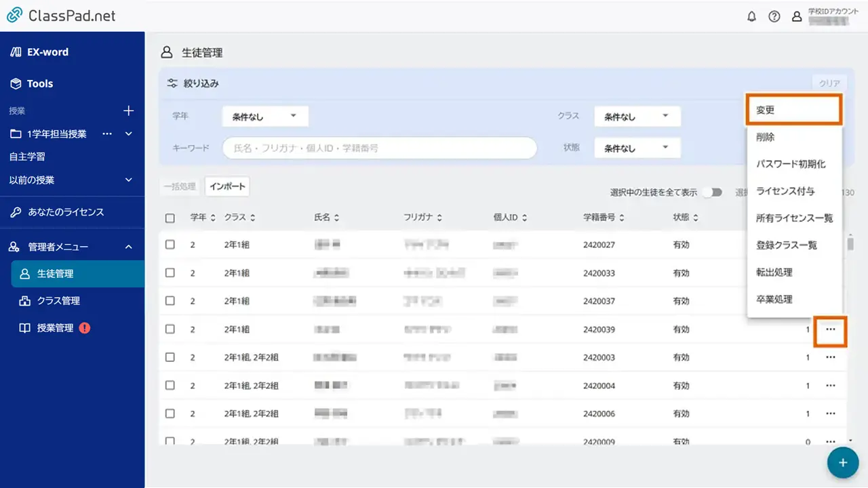868x488 pixels.
Task: Open notifications via the bell icon
Action: (x=752, y=16)
